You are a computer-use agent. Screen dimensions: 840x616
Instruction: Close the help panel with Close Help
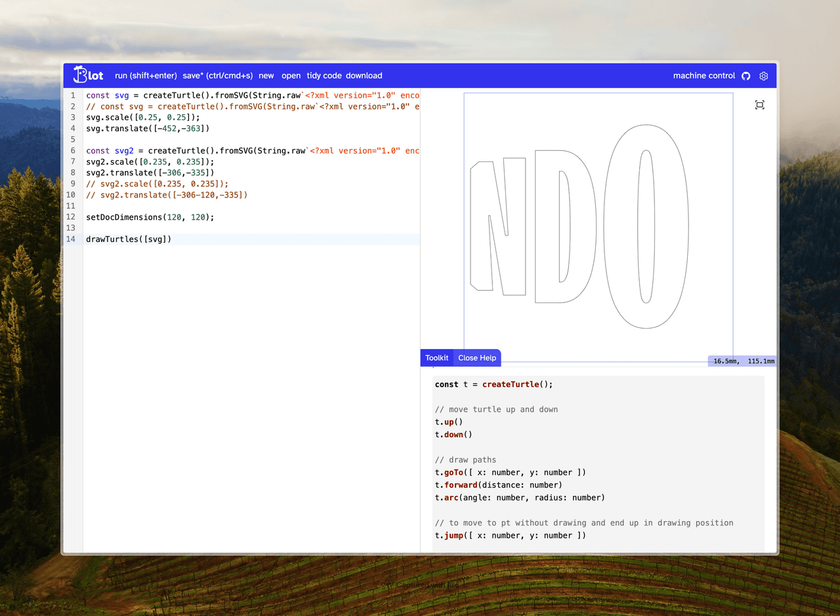pos(477,358)
